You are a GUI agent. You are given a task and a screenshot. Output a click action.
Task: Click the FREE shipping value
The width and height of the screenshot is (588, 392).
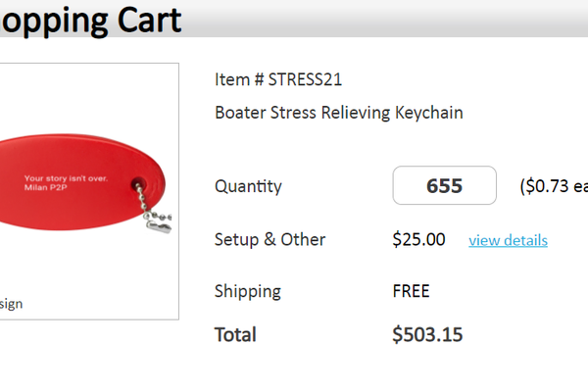tap(411, 291)
